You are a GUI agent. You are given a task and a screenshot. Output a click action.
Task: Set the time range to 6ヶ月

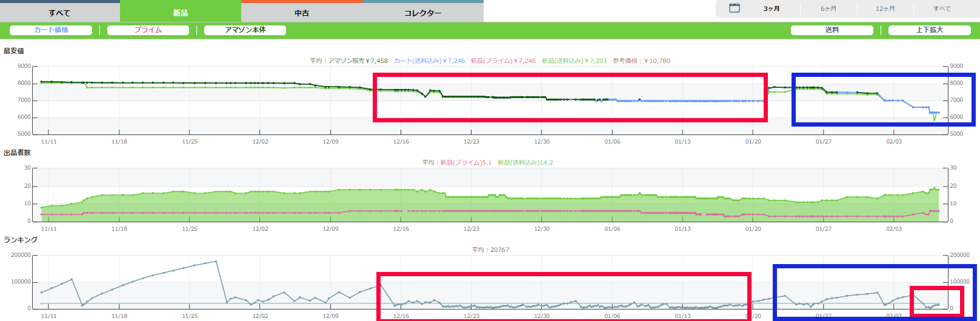(828, 8)
